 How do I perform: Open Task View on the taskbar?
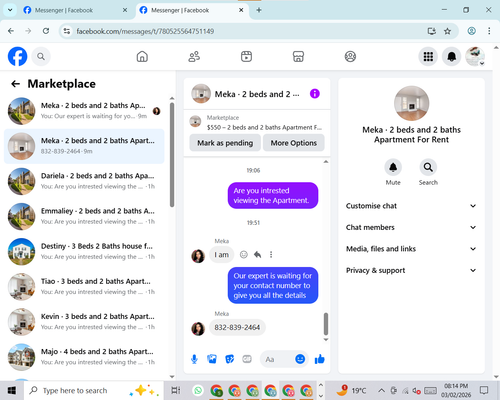point(176,390)
